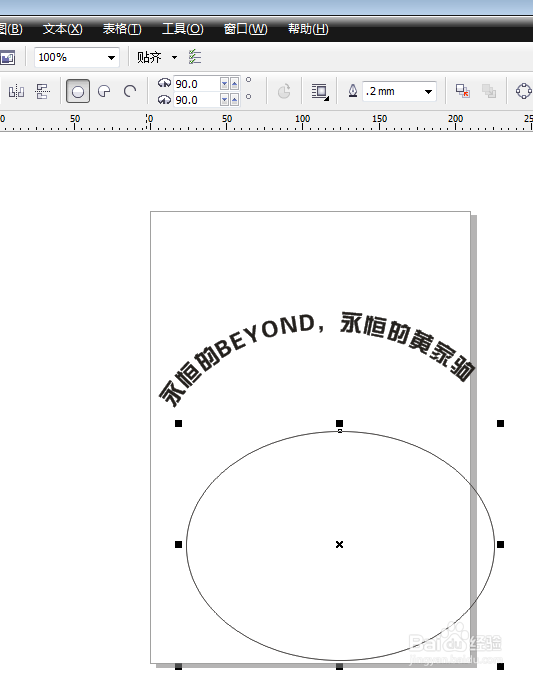
Task: Decrease the ending angle value
Action: pos(224,100)
